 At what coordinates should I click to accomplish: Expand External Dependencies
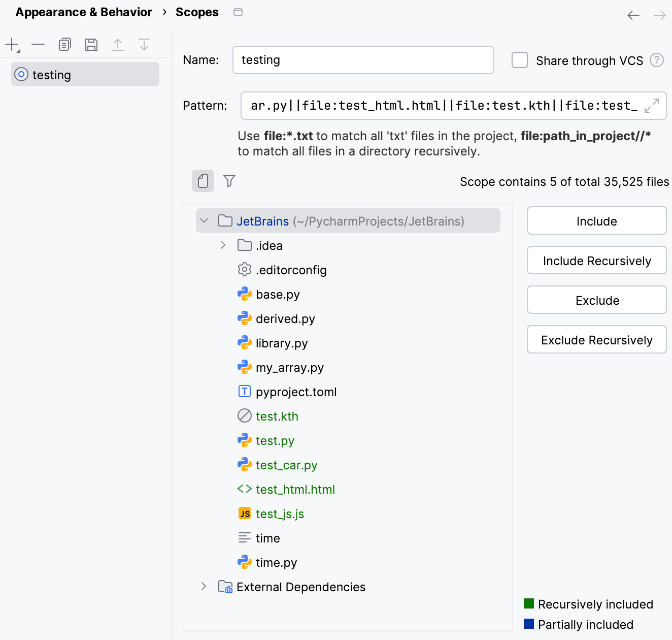click(204, 587)
